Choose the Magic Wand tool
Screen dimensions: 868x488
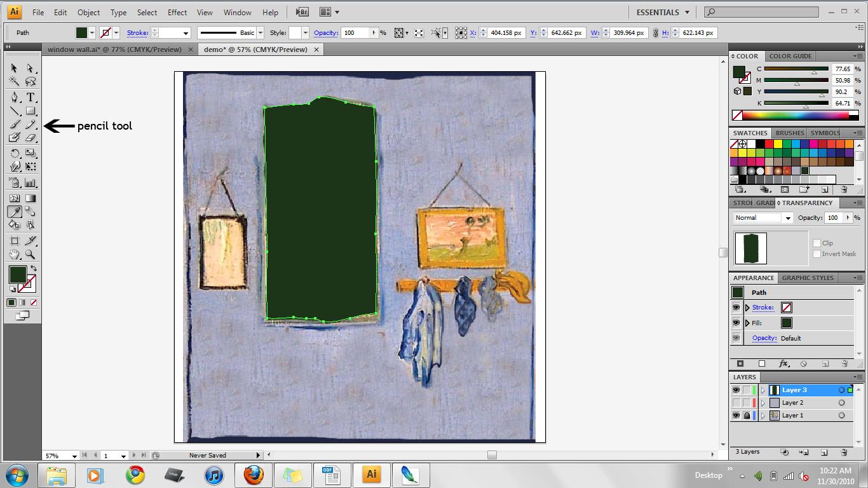(15, 81)
